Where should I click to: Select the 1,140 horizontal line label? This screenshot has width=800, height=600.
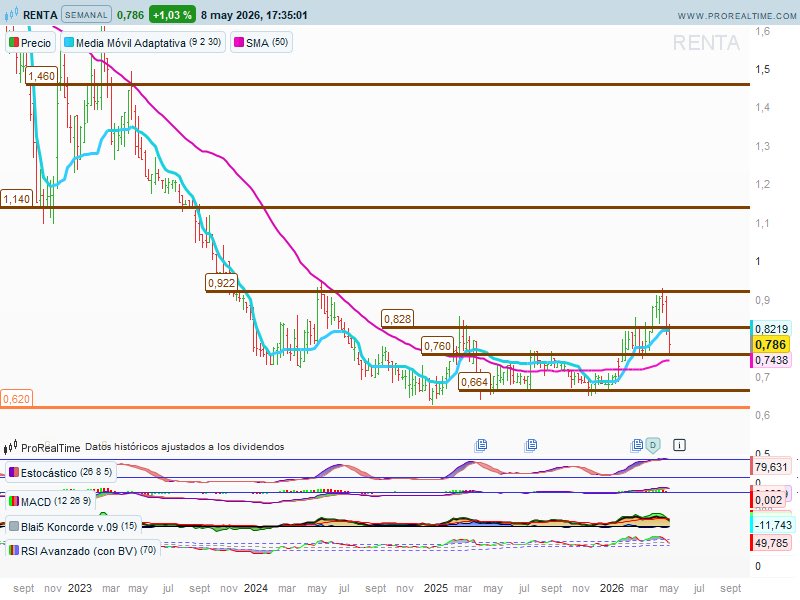16,199
